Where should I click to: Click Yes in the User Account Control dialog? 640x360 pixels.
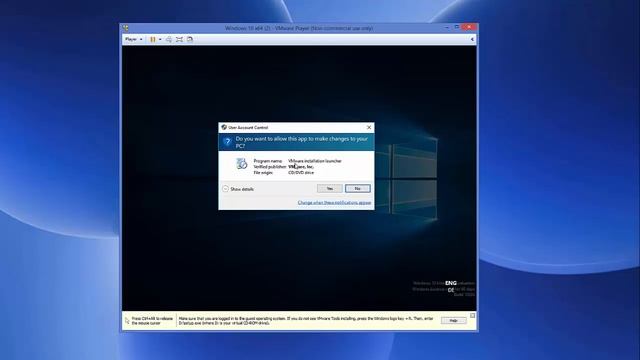click(x=330, y=189)
